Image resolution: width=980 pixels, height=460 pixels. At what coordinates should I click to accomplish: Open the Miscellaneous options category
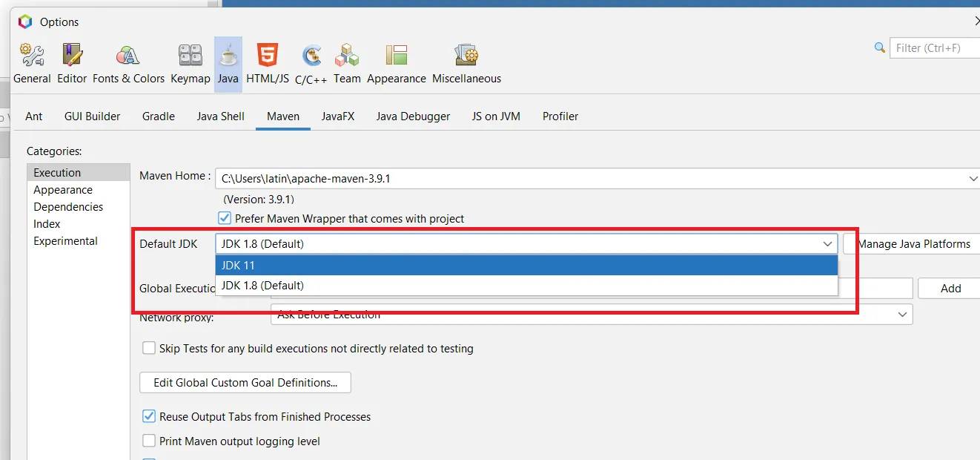point(466,64)
